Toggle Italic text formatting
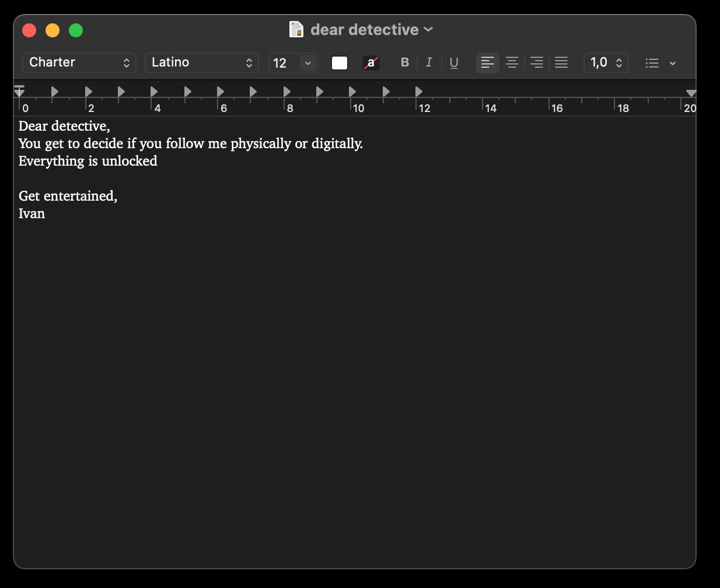Viewport: 720px width, 588px height. tap(429, 62)
